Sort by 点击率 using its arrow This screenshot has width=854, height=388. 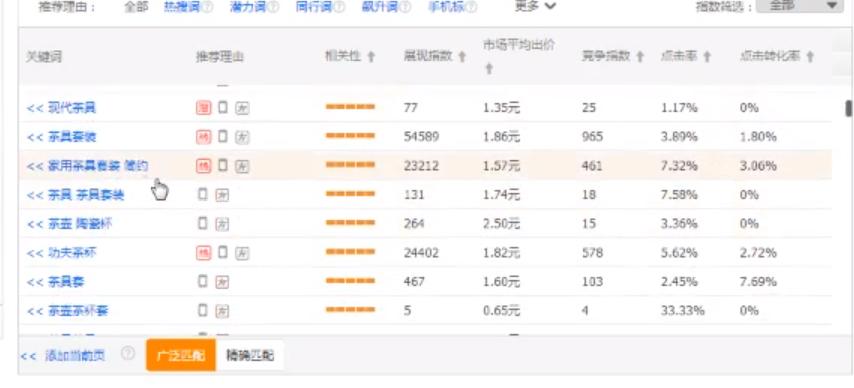(x=707, y=57)
